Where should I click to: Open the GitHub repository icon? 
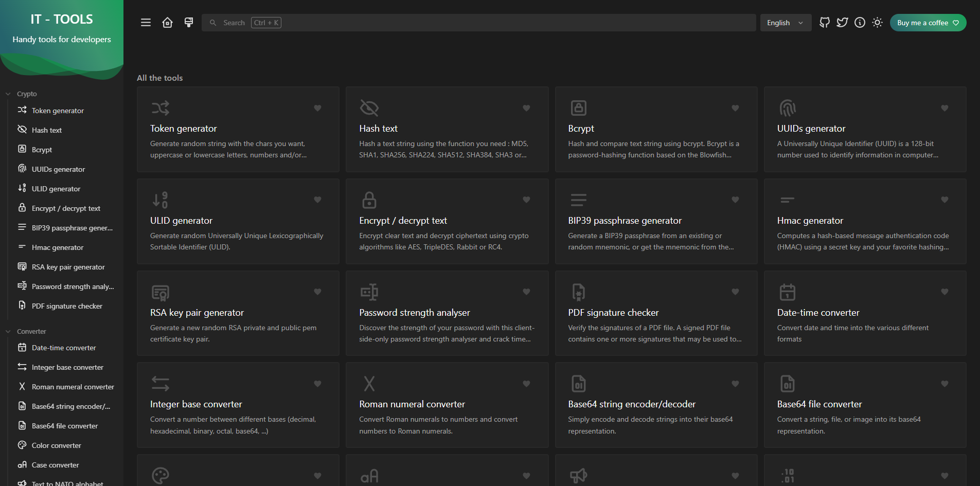(x=824, y=22)
